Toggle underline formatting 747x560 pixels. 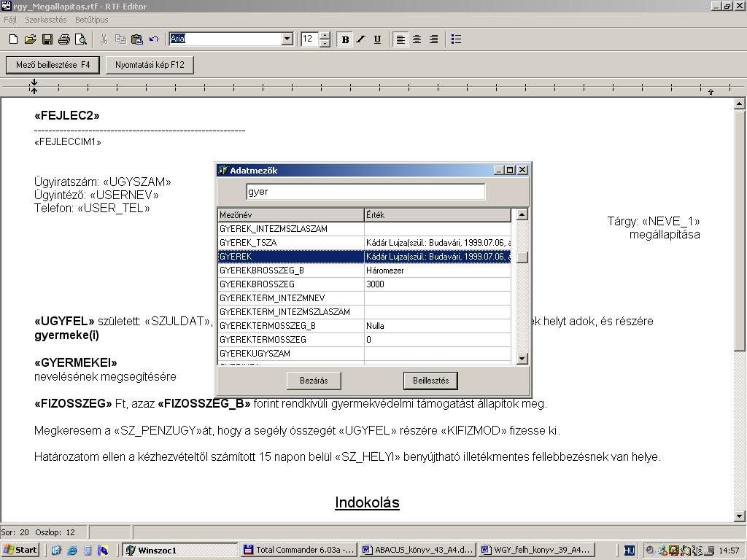click(377, 39)
